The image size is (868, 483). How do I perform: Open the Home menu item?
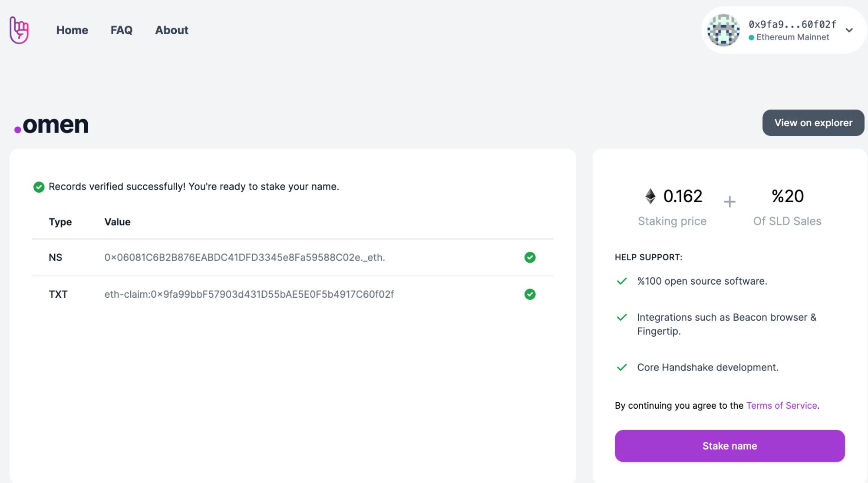(x=72, y=30)
